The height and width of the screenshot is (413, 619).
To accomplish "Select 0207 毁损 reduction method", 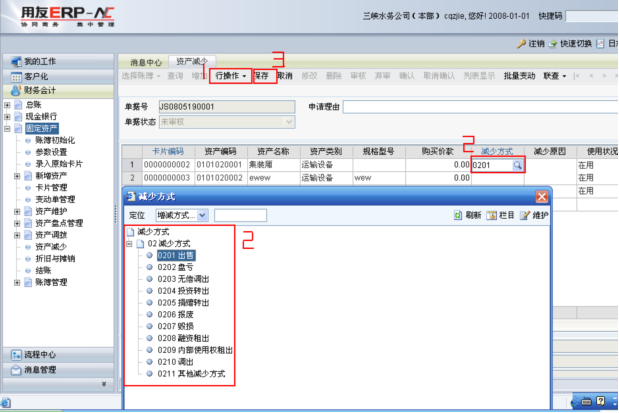I will click(175, 326).
